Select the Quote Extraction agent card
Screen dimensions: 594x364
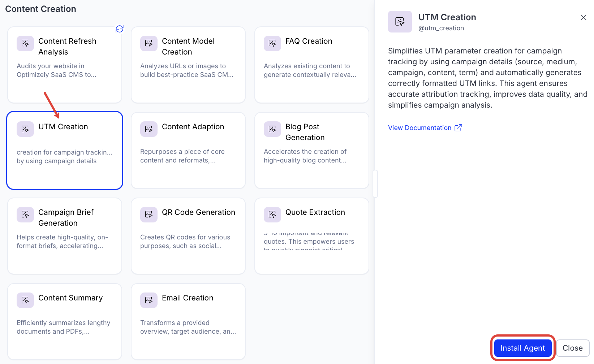[x=311, y=236]
